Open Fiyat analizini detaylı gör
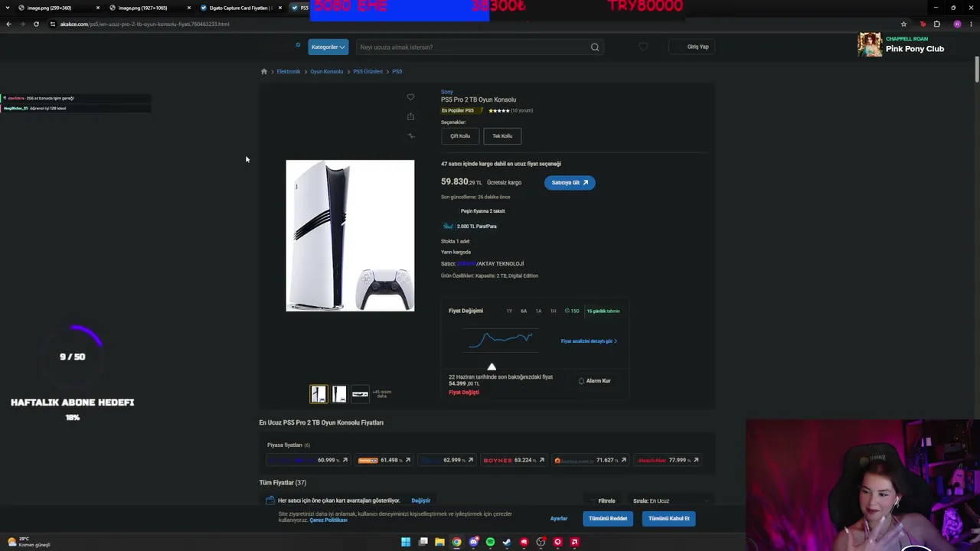This screenshot has width=980, height=551. tap(589, 341)
